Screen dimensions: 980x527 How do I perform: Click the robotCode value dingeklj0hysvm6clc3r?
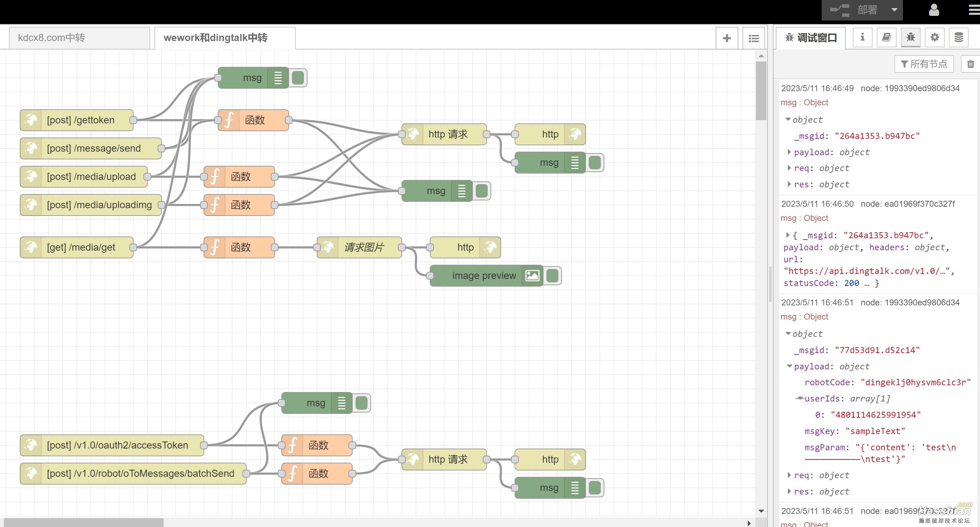[x=916, y=382]
